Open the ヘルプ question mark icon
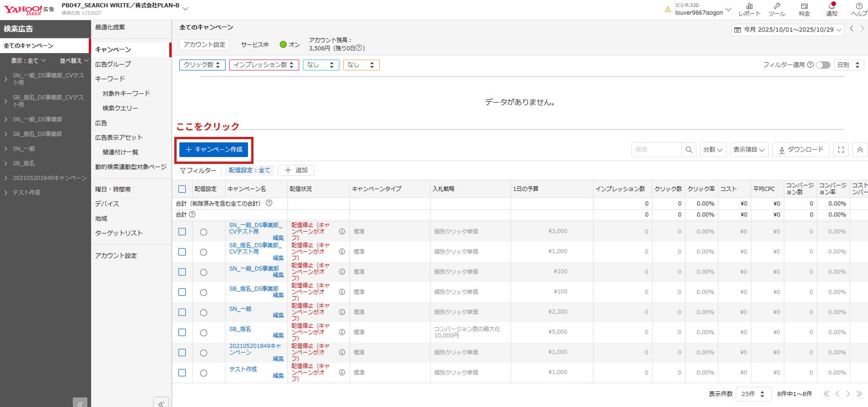Screen dimensions: 868x407 click(859, 9)
